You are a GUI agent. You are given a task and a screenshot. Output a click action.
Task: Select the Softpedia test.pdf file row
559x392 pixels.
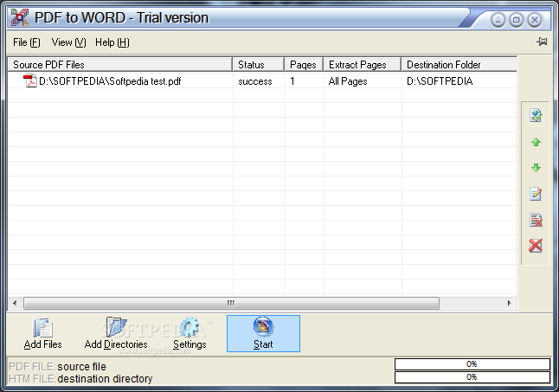point(262,80)
